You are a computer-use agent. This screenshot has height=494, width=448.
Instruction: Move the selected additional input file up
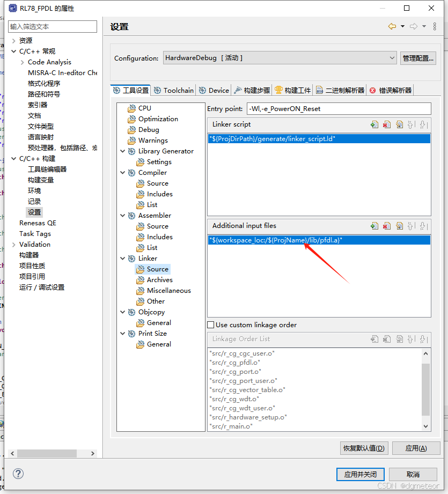tap(411, 226)
